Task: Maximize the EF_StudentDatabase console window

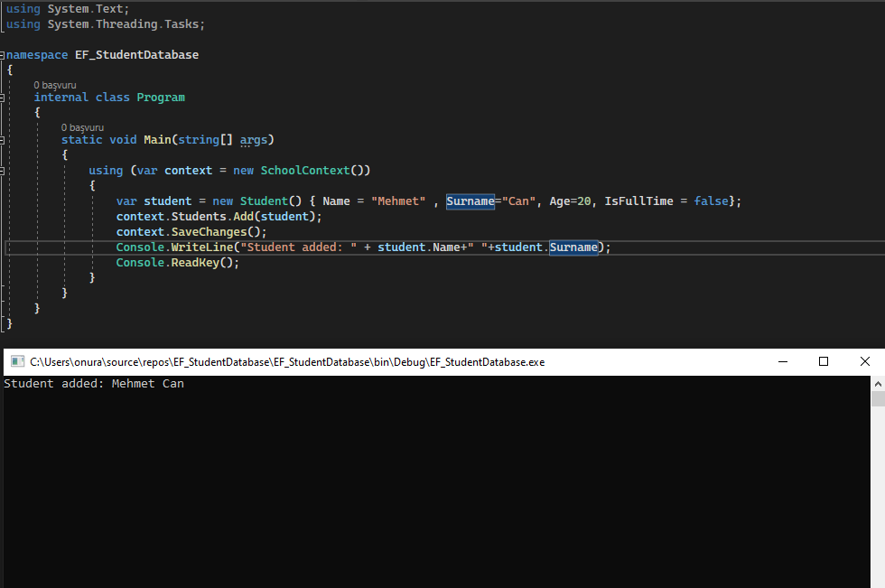Action: (x=823, y=361)
